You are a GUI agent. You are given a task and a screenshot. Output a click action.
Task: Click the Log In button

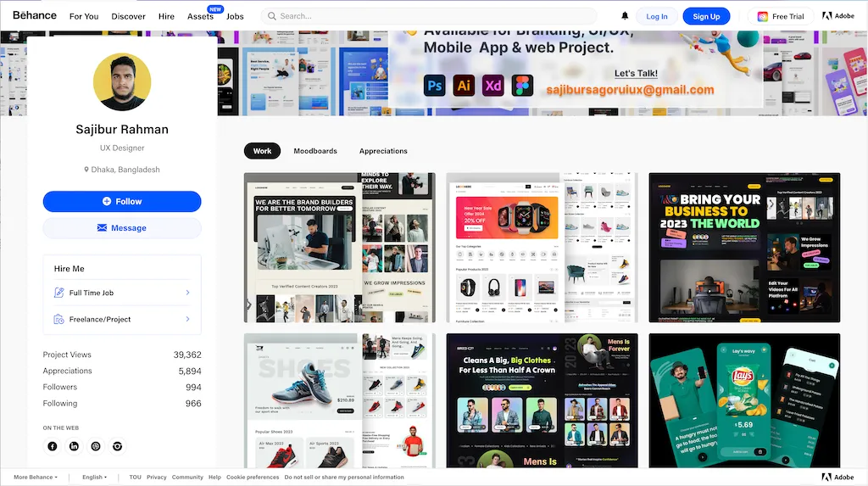pos(657,16)
